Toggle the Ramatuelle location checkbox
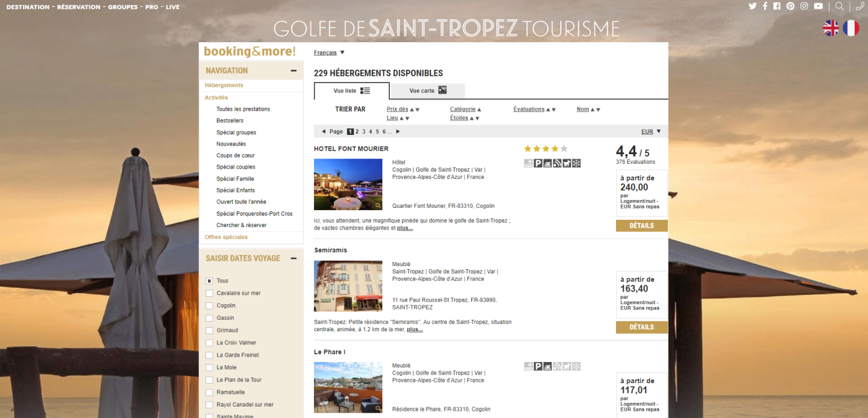 pos(209,393)
